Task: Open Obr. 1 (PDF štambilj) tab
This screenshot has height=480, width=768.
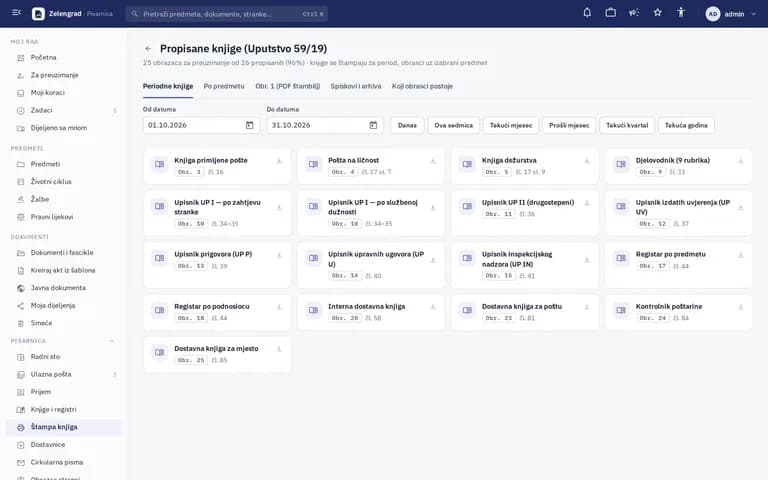Action: click(x=288, y=86)
